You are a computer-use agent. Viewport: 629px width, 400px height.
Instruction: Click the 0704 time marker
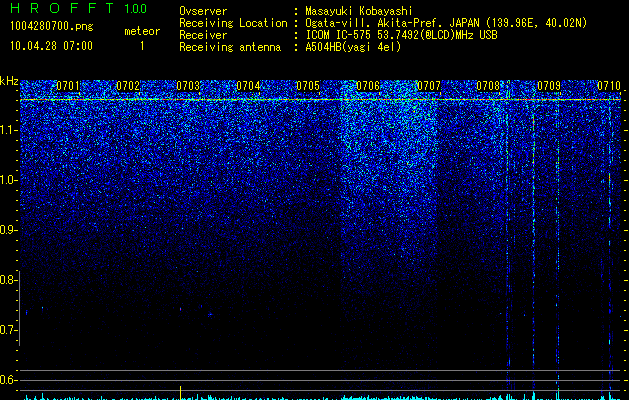pyautogui.click(x=248, y=86)
